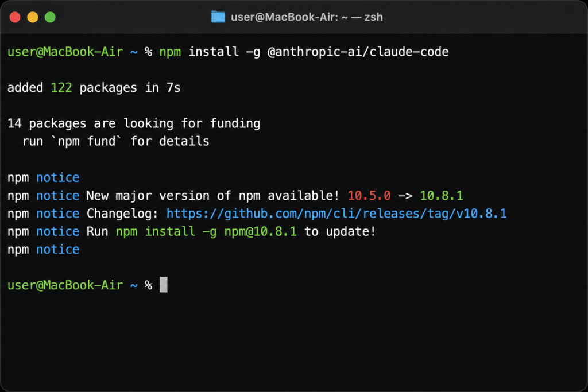Click the green 122 packages number
The image size is (588, 392).
click(61, 88)
